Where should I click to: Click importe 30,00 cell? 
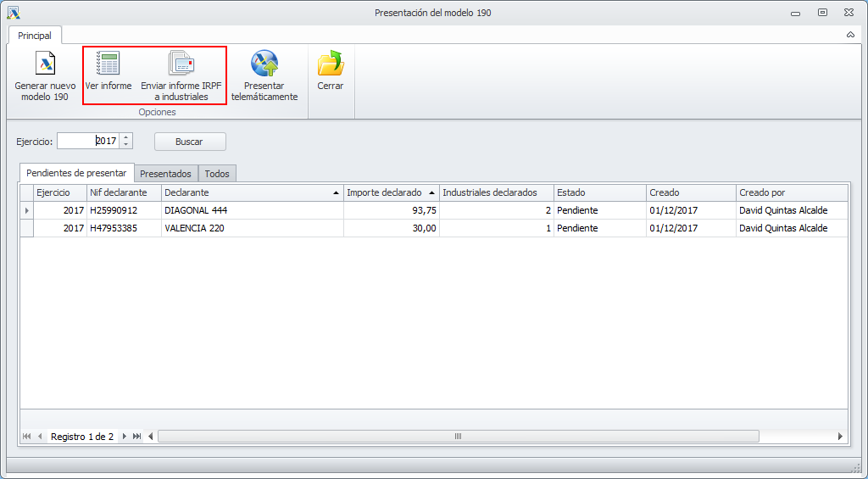[x=392, y=228]
